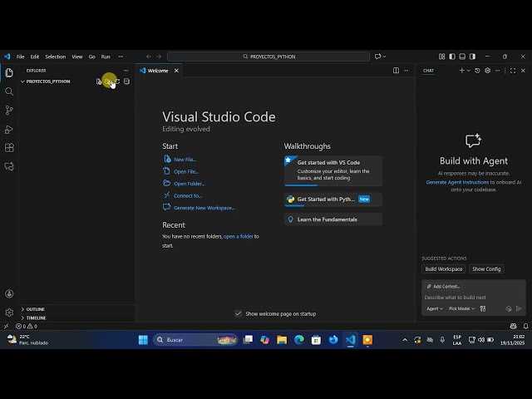Image resolution: width=532 pixels, height=399 pixels.
Task: Open the Extensions view
Action: (x=9, y=148)
